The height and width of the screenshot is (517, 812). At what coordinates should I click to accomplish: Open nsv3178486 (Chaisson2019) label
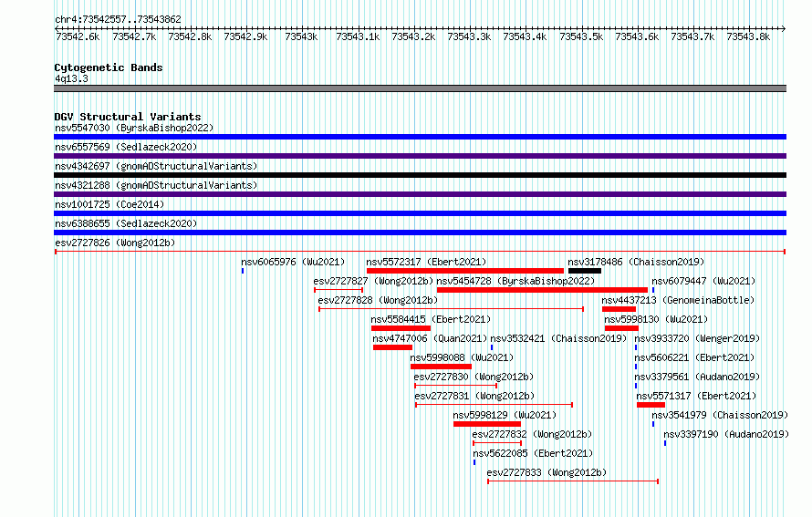(x=636, y=262)
